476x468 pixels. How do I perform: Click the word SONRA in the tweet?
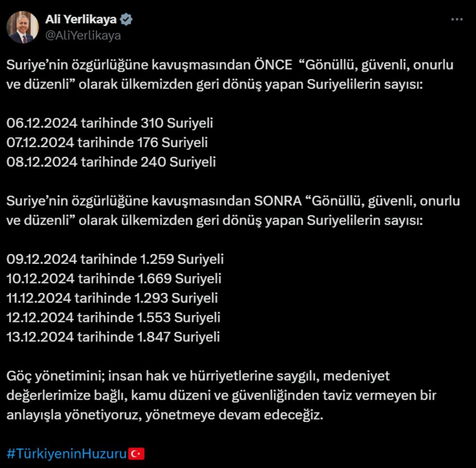[278, 201]
